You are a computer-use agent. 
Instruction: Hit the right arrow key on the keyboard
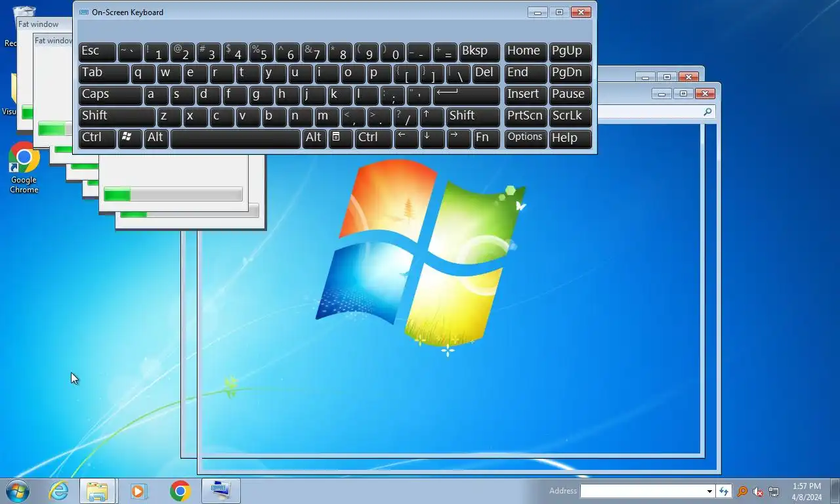[459, 138]
